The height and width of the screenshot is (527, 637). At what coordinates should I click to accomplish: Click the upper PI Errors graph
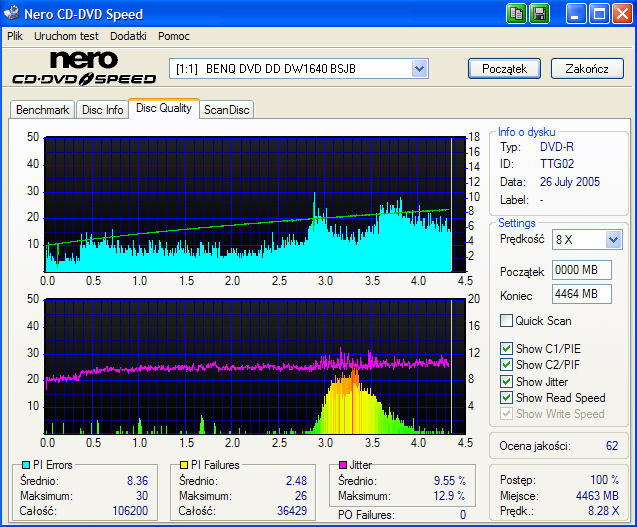(255, 204)
